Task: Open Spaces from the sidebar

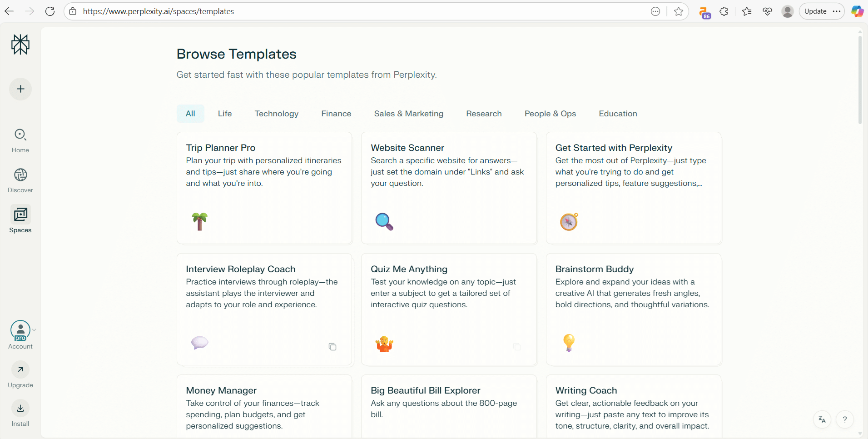Action: point(20,215)
